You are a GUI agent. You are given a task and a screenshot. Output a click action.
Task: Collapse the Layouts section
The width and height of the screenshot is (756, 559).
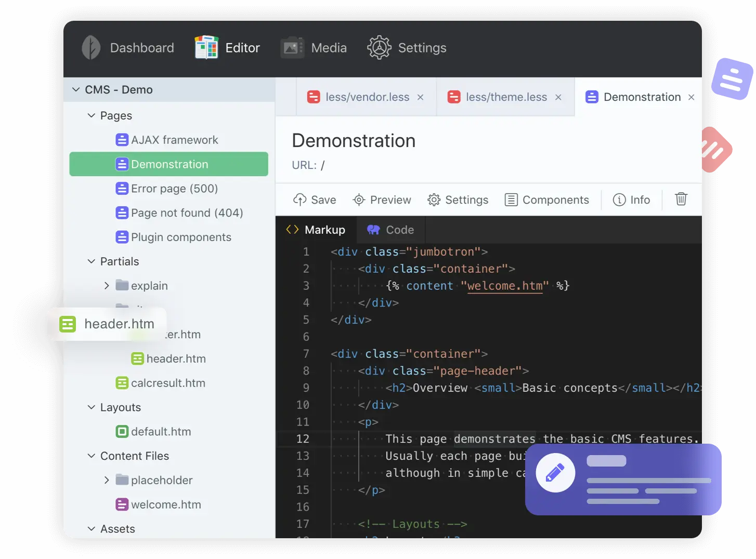pos(91,407)
